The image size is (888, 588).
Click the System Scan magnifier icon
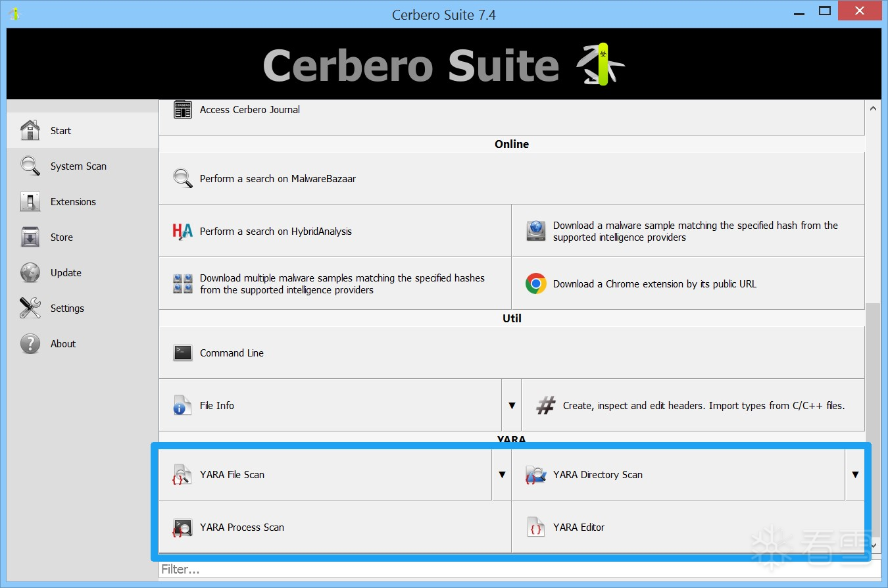tap(30, 166)
